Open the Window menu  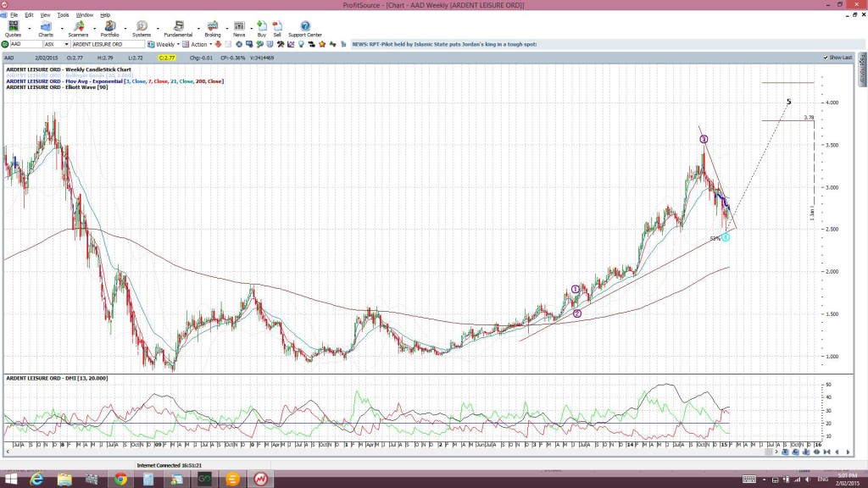click(84, 15)
